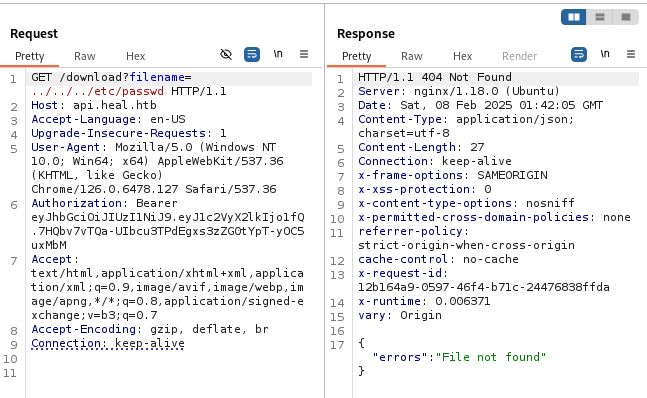Toggle word wrap icon in Request pane
The width and height of the screenshot is (647, 398).
(x=252, y=54)
